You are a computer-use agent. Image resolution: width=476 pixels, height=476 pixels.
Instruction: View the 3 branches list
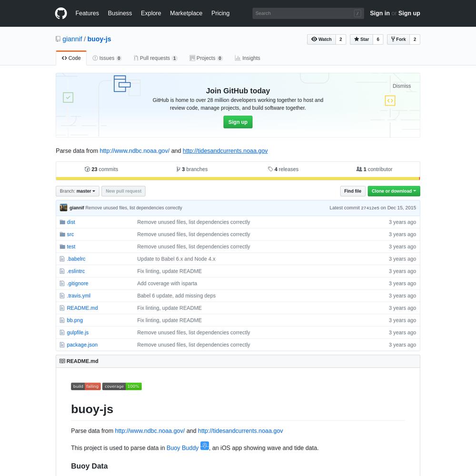[x=192, y=169]
